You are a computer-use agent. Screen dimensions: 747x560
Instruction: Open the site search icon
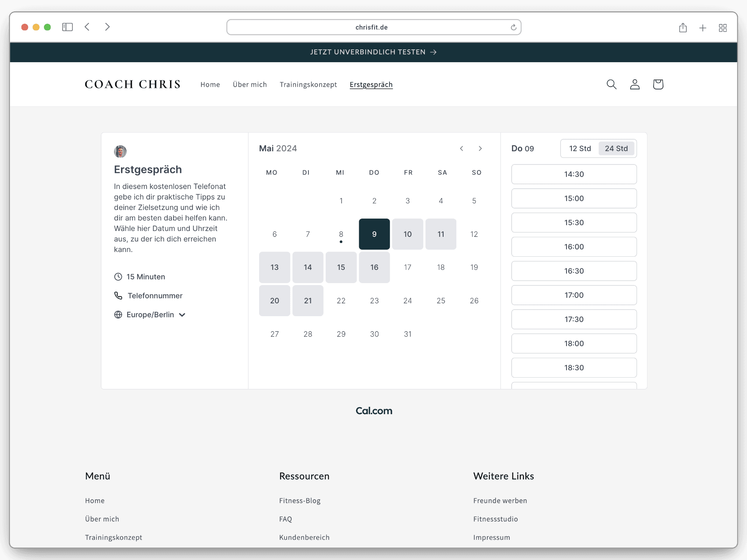(x=611, y=84)
